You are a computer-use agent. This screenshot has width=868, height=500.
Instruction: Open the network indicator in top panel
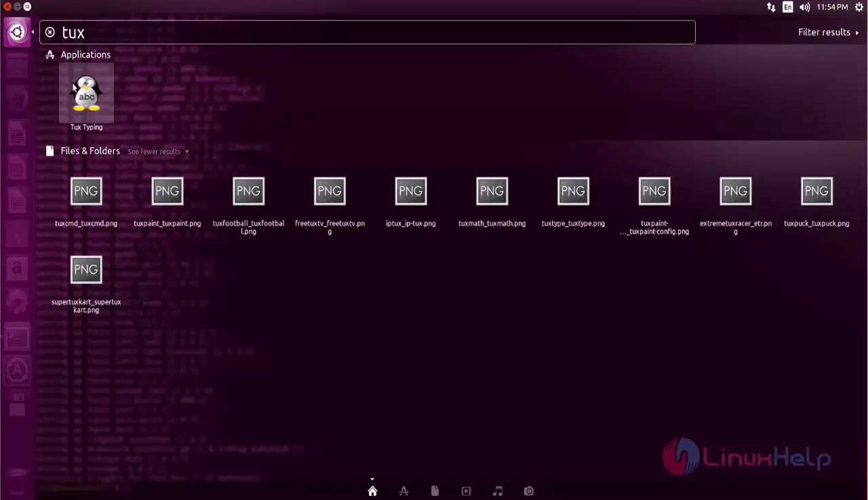pos(771,7)
